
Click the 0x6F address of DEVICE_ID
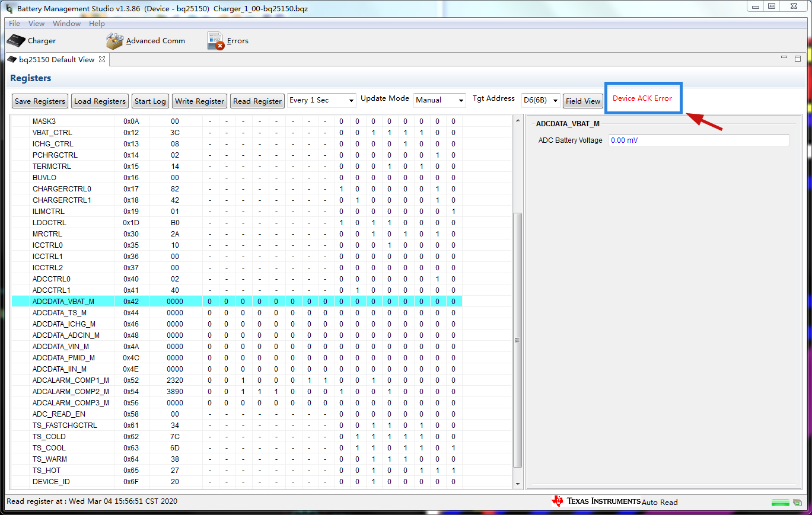coord(130,481)
